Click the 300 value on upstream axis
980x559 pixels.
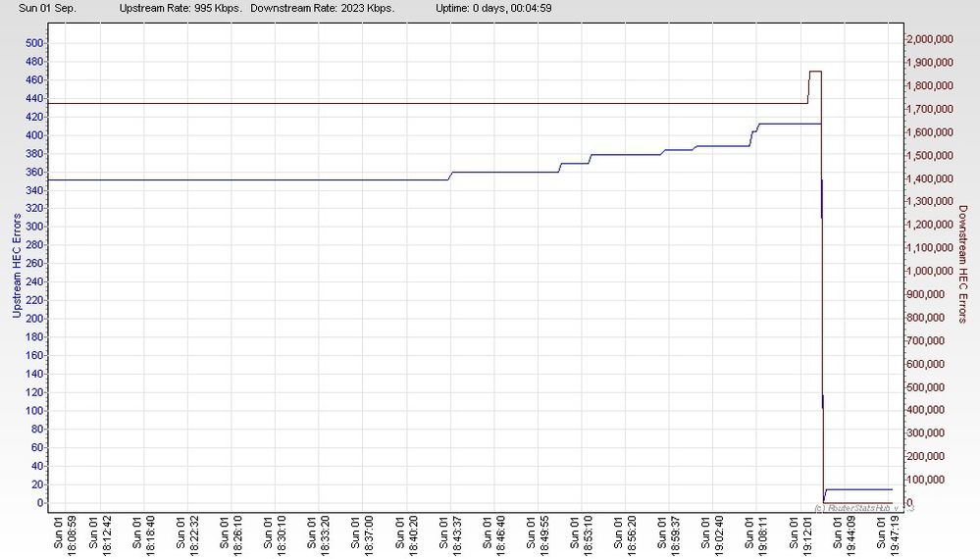34,227
